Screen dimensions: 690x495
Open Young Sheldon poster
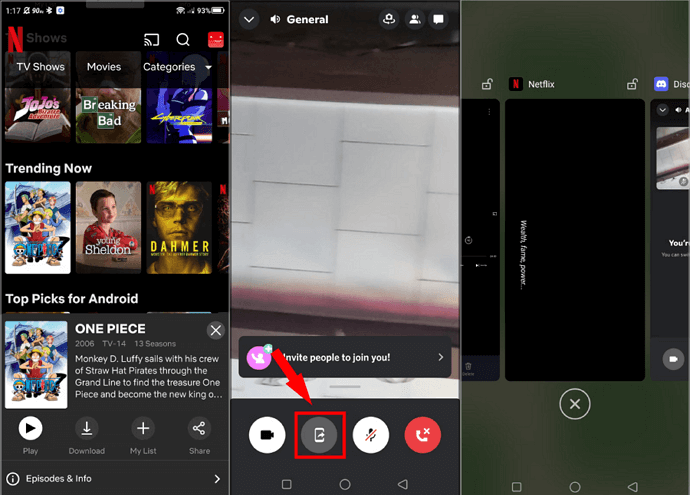[108, 227]
